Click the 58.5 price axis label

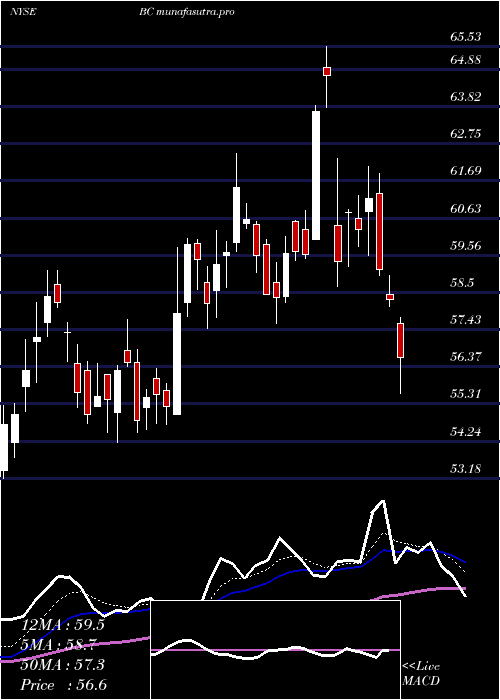462,283
